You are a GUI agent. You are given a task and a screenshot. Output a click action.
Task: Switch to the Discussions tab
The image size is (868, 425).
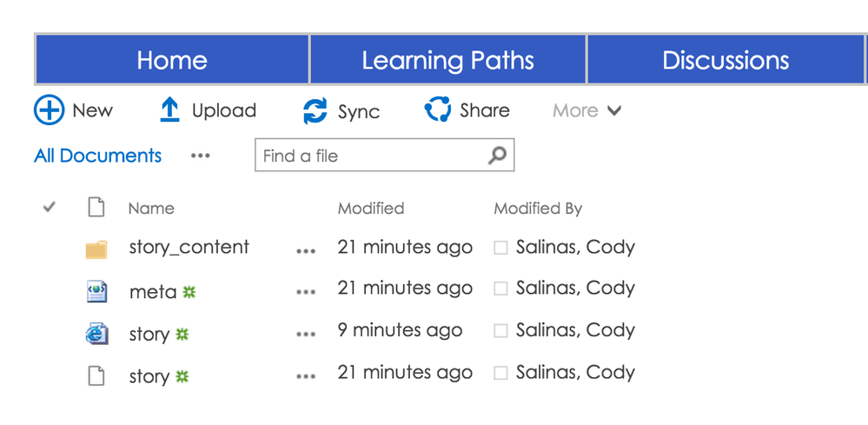[x=726, y=60]
